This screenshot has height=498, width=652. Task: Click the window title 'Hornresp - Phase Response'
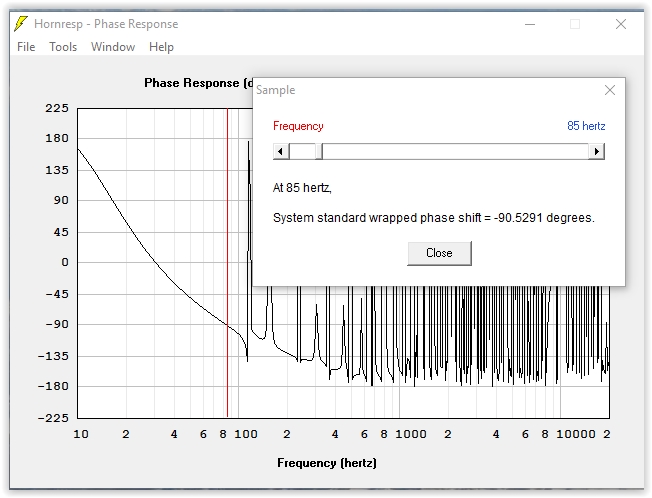[x=106, y=24]
